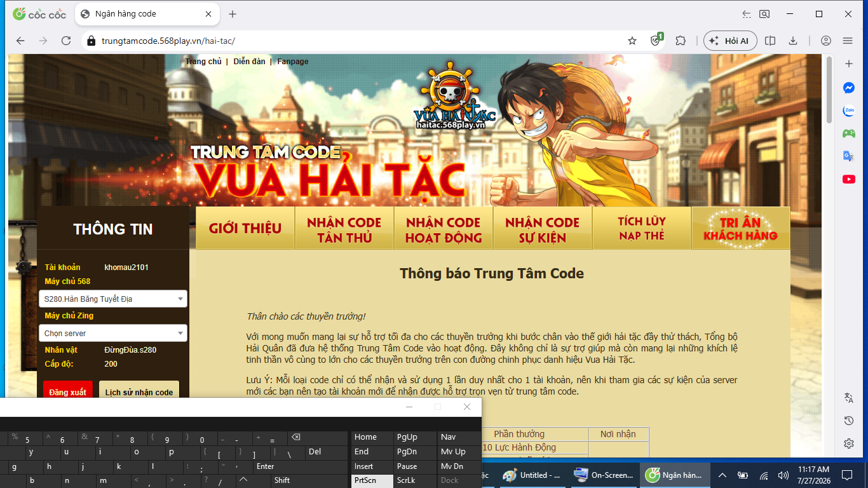Open the Máy chủ Zing Chọn server dropdown
The image size is (868, 488).
coord(113,333)
